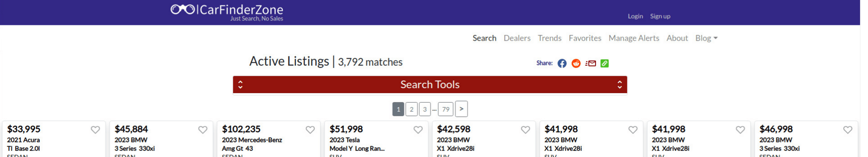Favorite the $102,235 Mercedes-Benz listing
This screenshot has height=157, width=868.
pos(310,130)
